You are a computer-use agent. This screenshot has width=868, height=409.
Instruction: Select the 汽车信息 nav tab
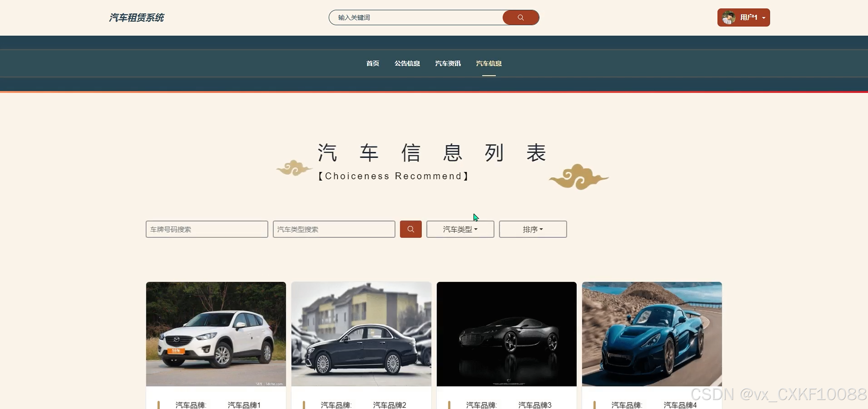coord(489,63)
